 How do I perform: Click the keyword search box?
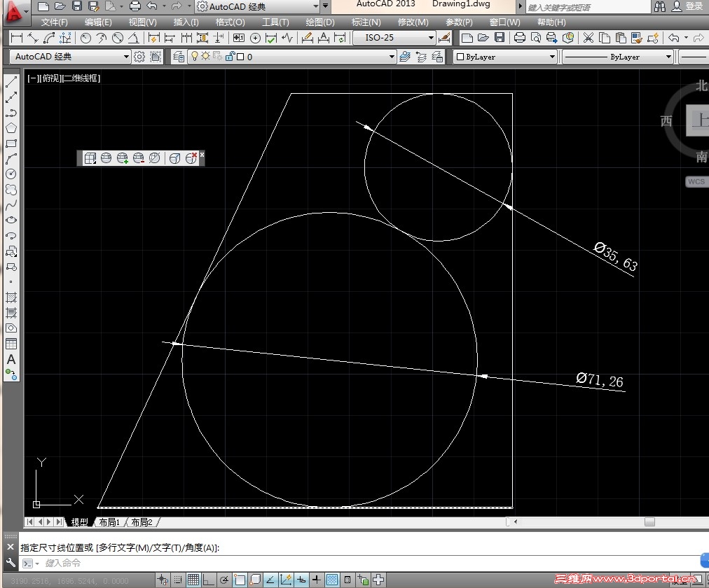point(588,7)
